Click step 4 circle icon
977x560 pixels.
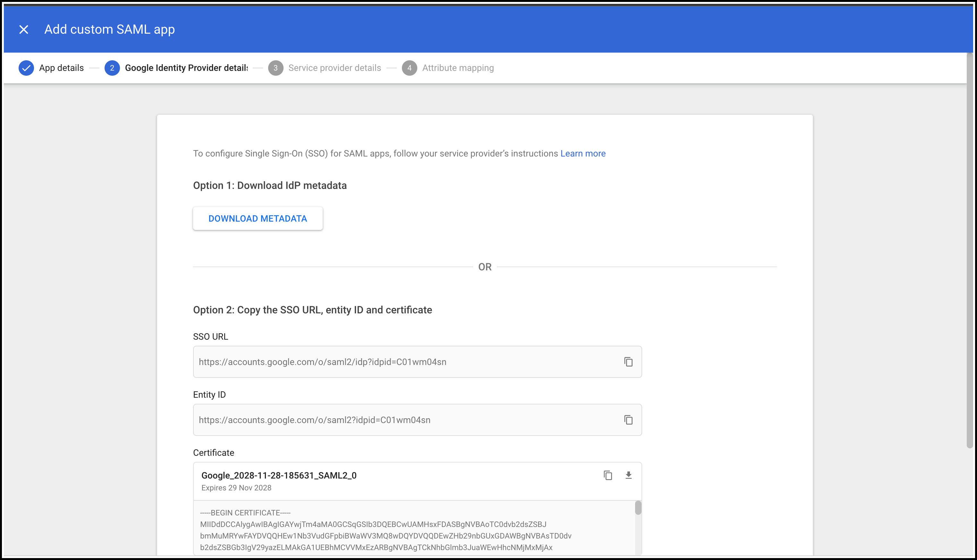point(409,68)
